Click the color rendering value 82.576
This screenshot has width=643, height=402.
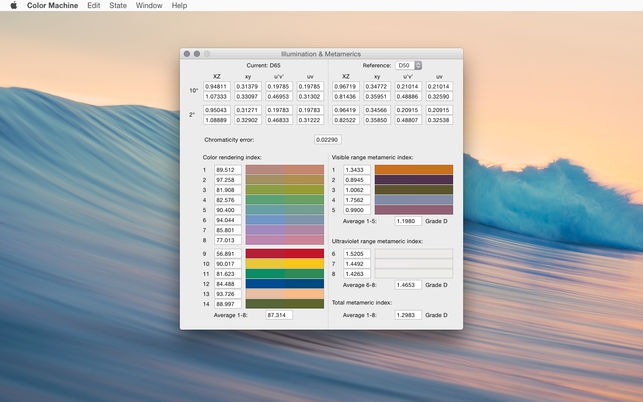click(x=228, y=200)
